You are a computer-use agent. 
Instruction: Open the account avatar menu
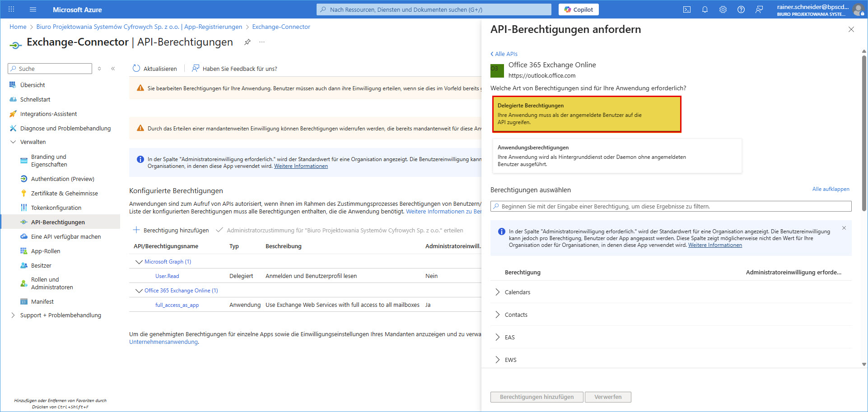(858, 10)
